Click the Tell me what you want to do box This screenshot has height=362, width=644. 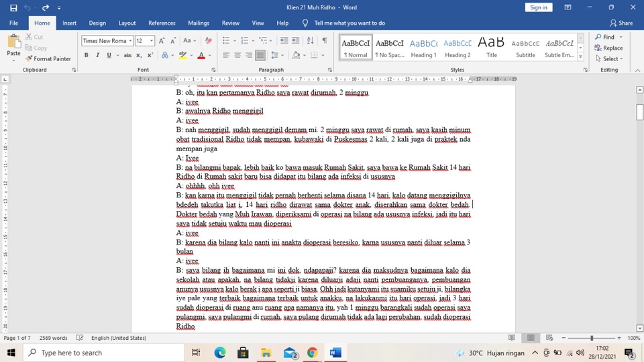[x=350, y=23]
